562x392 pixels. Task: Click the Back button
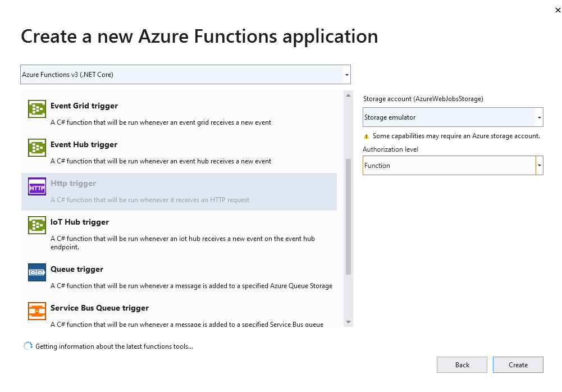462,364
